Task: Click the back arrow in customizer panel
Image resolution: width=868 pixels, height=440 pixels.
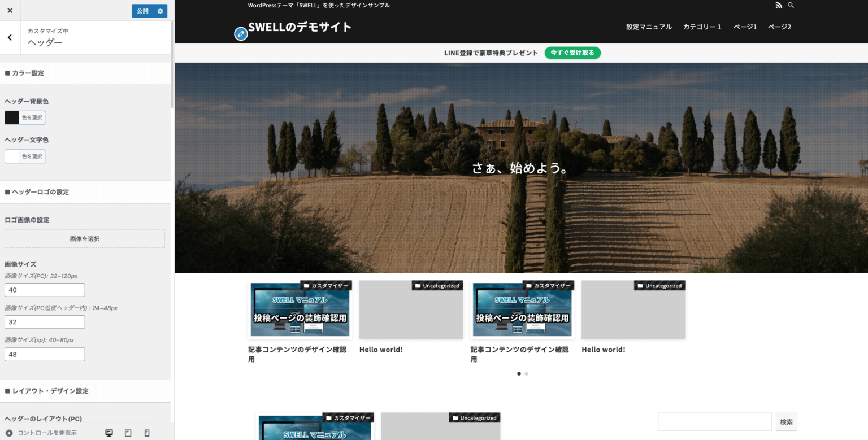Action: pos(10,37)
